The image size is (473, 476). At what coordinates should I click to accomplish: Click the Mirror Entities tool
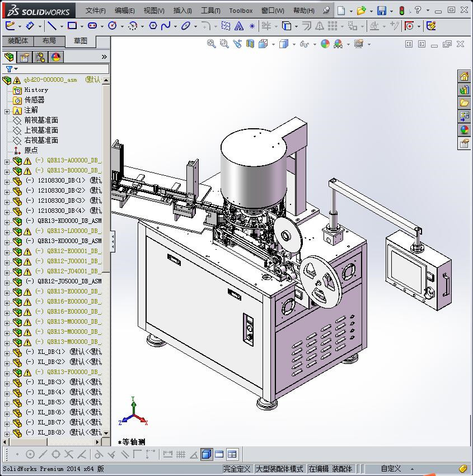[x=320, y=26]
